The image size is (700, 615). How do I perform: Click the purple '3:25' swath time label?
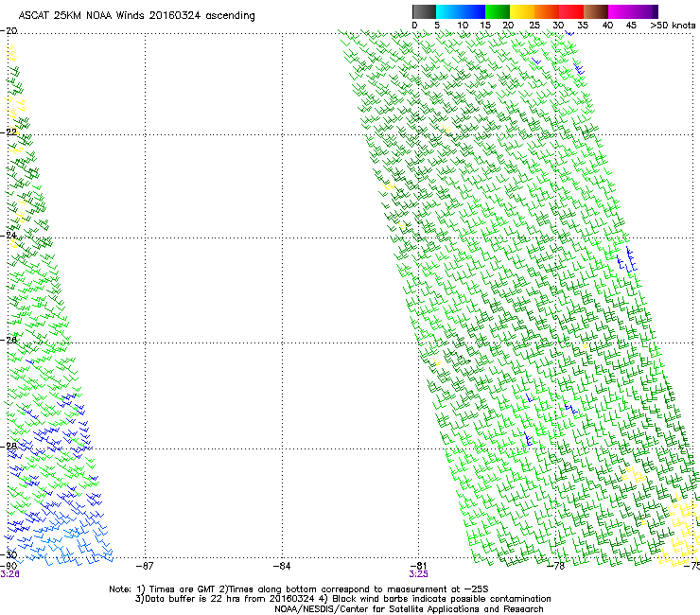click(419, 574)
